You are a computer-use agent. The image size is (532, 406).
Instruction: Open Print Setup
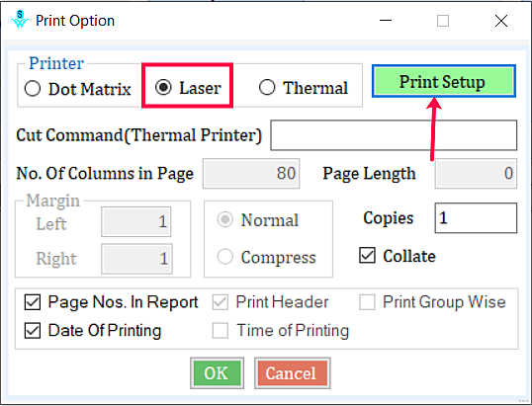pyautogui.click(x=444, y=81)
